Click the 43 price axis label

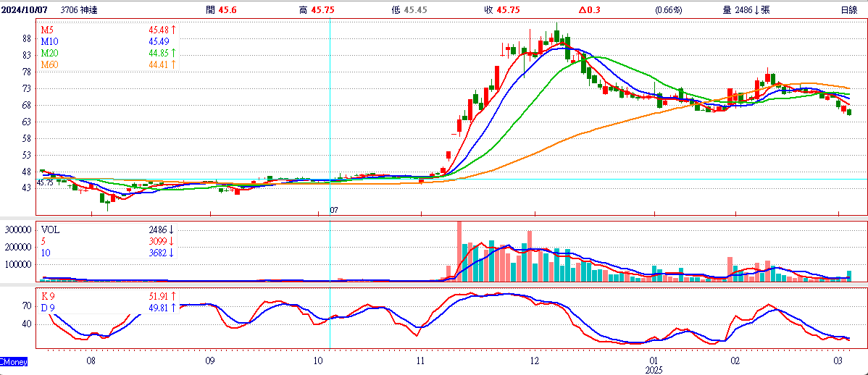click(26, 189)
